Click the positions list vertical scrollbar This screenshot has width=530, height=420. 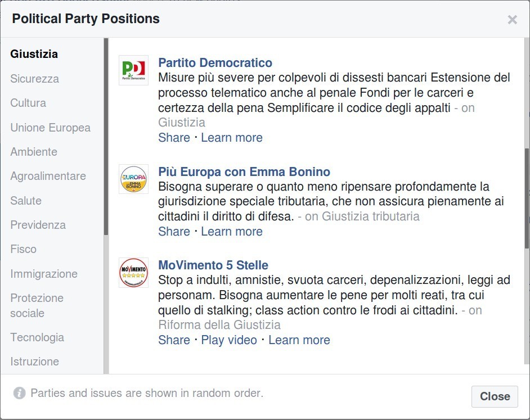(526, 197)
